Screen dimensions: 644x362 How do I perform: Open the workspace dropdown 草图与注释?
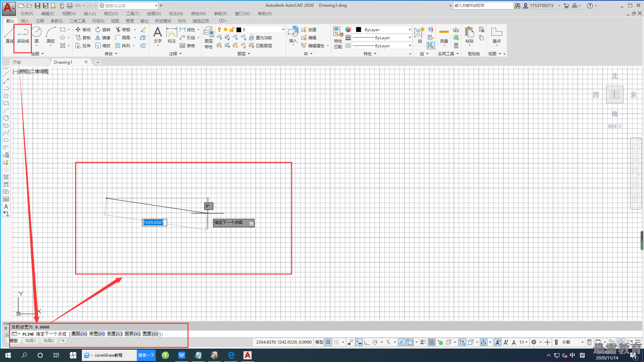129,6
